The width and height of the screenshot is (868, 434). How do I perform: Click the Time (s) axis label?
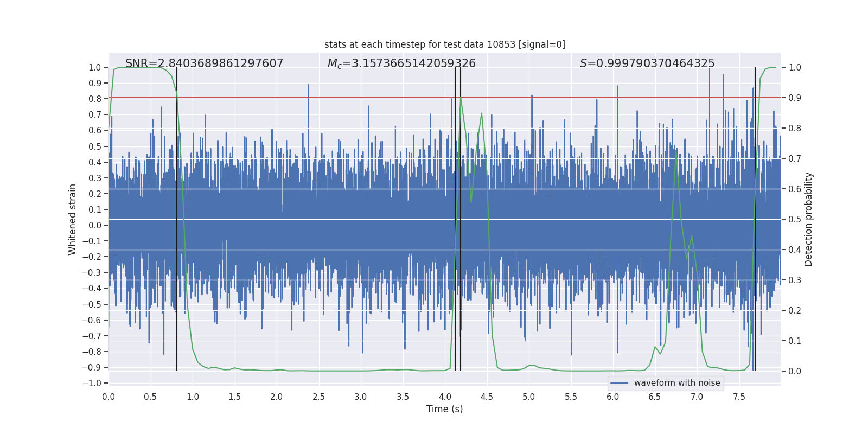pos(445,409)
